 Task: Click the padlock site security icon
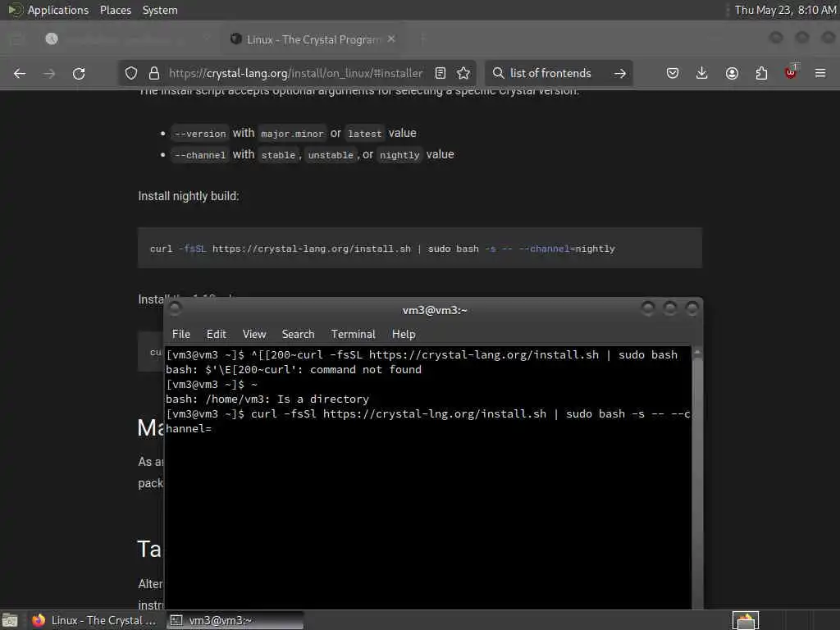(x=154, y=73)
